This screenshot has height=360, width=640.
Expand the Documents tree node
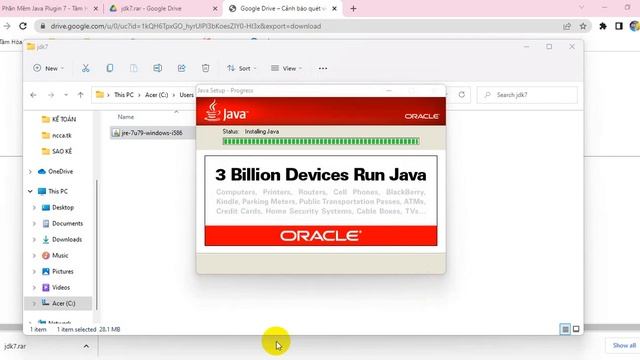34,223
